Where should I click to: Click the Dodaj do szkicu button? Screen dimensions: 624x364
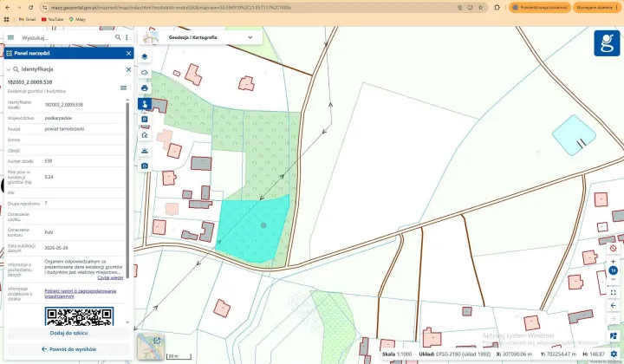coord(68,333)
